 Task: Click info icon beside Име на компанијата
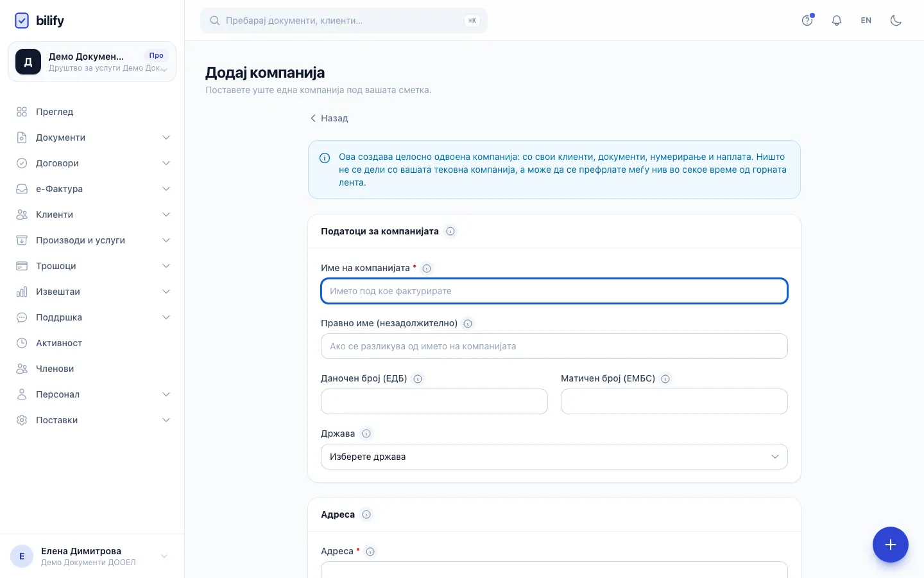coord(427,268)
